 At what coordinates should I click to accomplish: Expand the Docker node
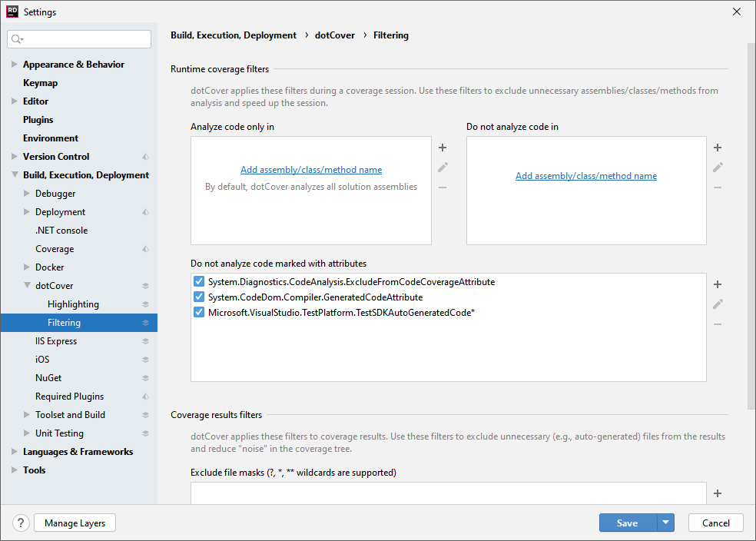[x=27, y=267]
